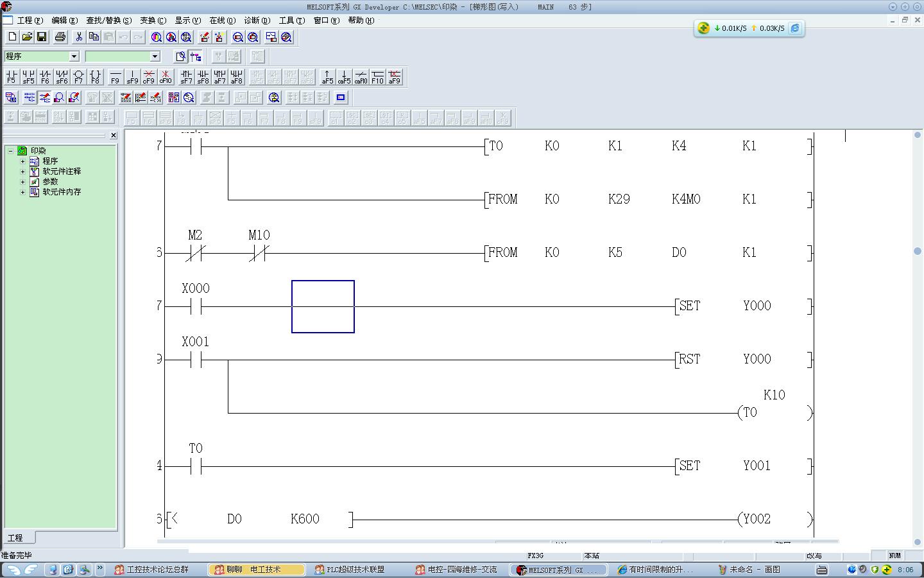Screen dimensions: 924x578
Task: Insert an application instruction with F8
Action: click(95, 77)
